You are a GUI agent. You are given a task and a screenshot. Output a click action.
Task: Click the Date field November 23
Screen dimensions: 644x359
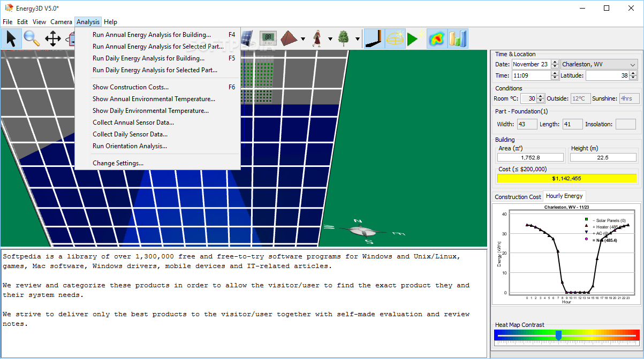click(x=531, y=64)
